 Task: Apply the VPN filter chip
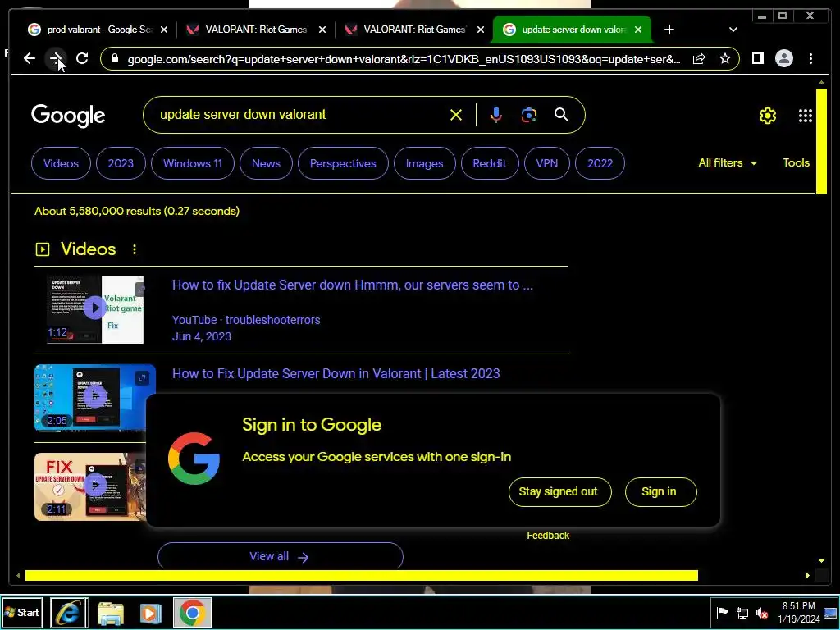547,163
